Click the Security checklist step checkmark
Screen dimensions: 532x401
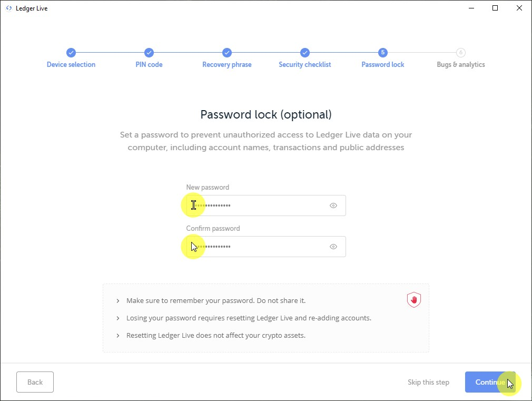pos(305,53)
